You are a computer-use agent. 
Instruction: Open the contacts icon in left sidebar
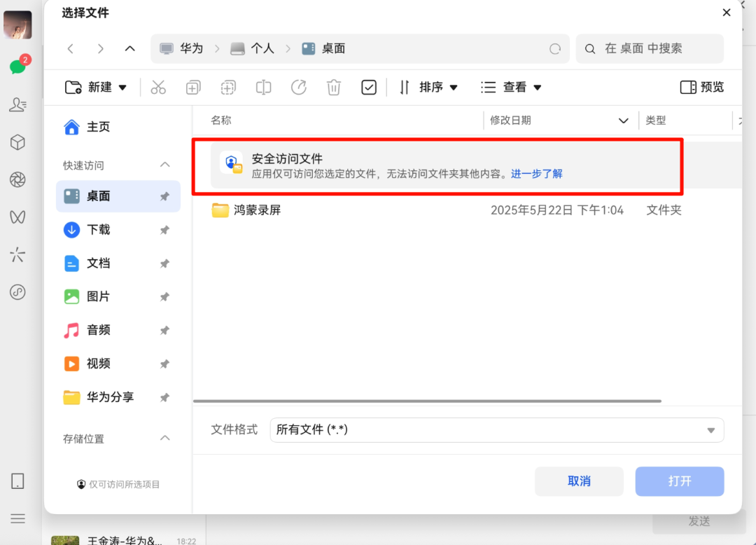(x=18, y=105)
